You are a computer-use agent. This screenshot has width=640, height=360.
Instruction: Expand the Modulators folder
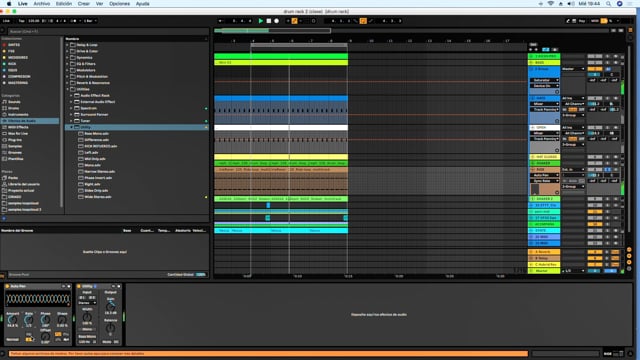[68, 70]
